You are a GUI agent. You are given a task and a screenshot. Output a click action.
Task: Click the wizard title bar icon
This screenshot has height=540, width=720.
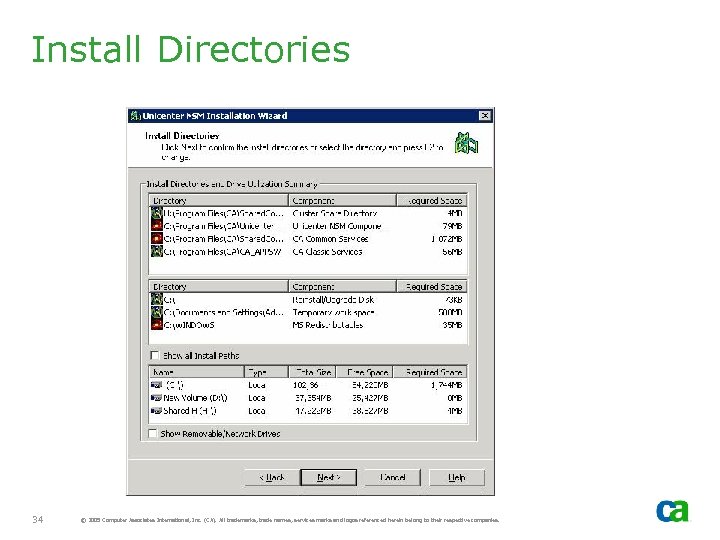135,116
